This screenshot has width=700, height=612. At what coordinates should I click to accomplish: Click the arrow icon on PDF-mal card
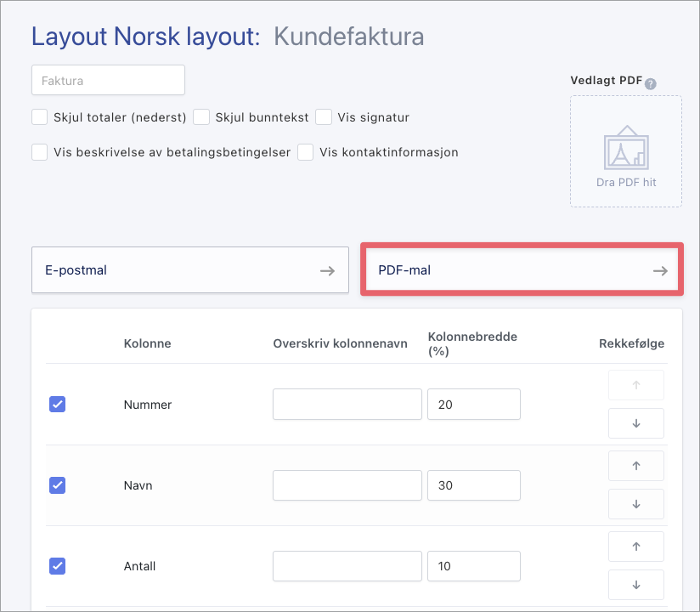[660, 269]
